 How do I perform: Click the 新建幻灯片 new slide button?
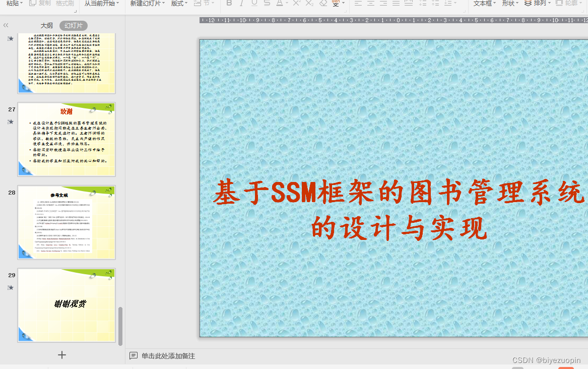click(x=146, y=3)
